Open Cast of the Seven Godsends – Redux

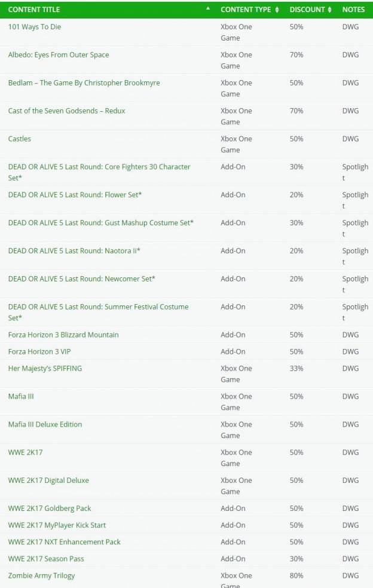(x=67, y=111)
